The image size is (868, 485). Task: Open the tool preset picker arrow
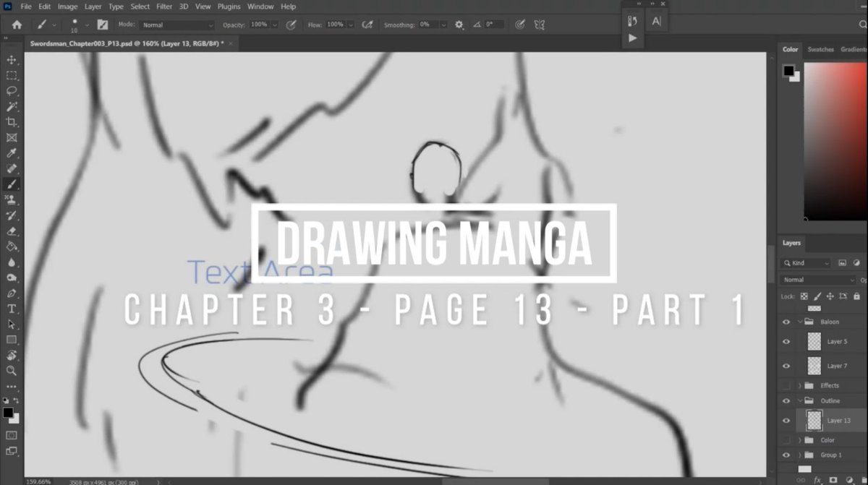(54, 25)
